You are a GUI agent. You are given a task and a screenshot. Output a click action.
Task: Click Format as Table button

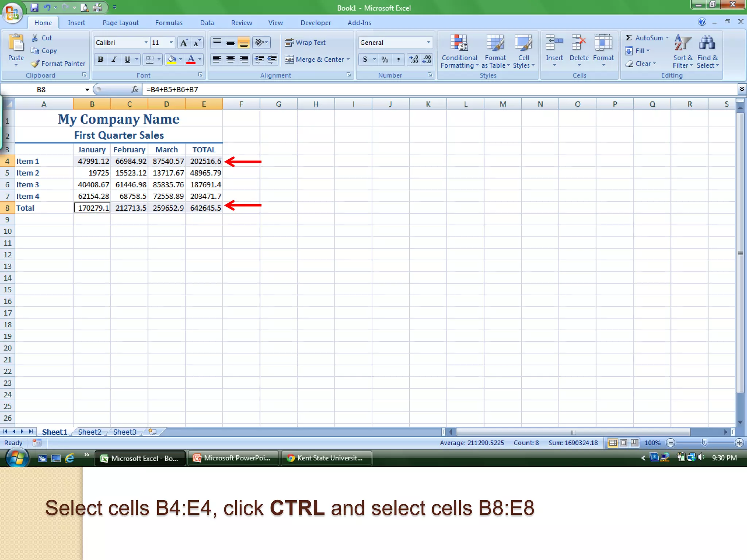495,51
